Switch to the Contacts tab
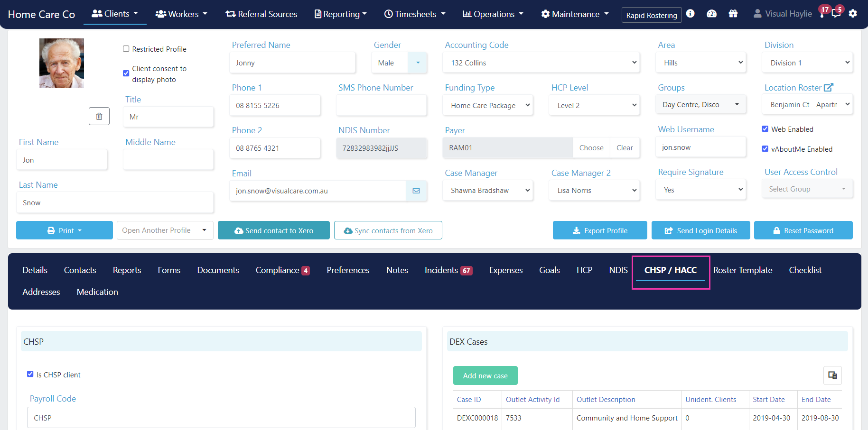 (80, 270)
